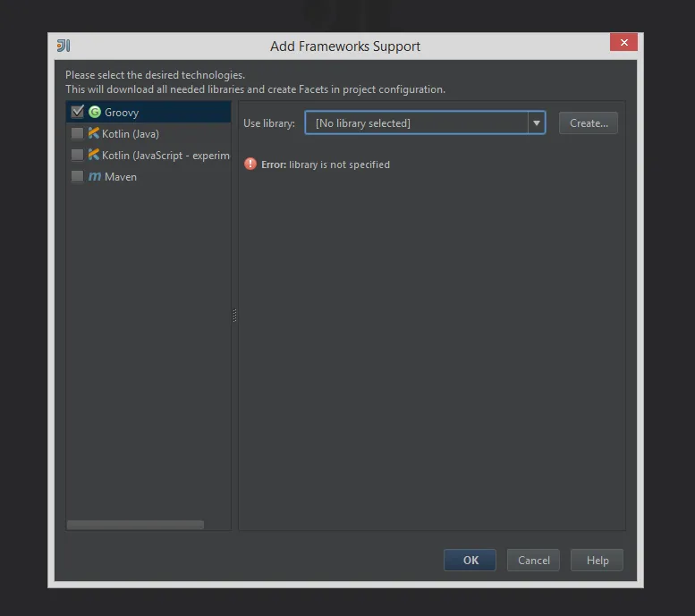Open the Use library dropdown arrow
Viewport: 695px width, 616px height.
coord(537,122)
